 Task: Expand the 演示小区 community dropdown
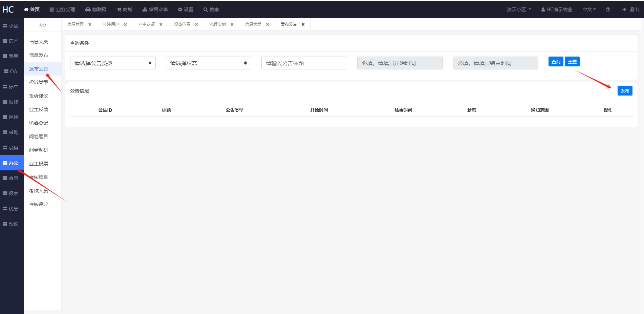[x=519, y=9]
